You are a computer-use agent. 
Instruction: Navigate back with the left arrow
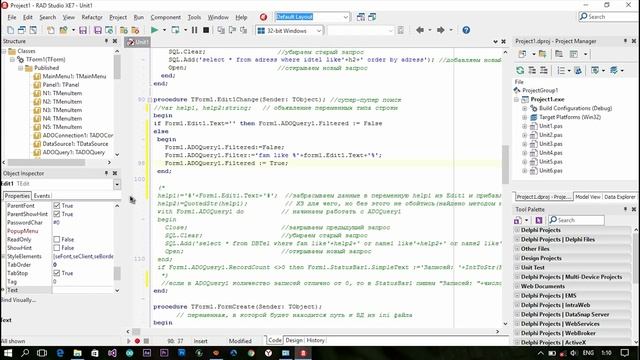[420, 30]
